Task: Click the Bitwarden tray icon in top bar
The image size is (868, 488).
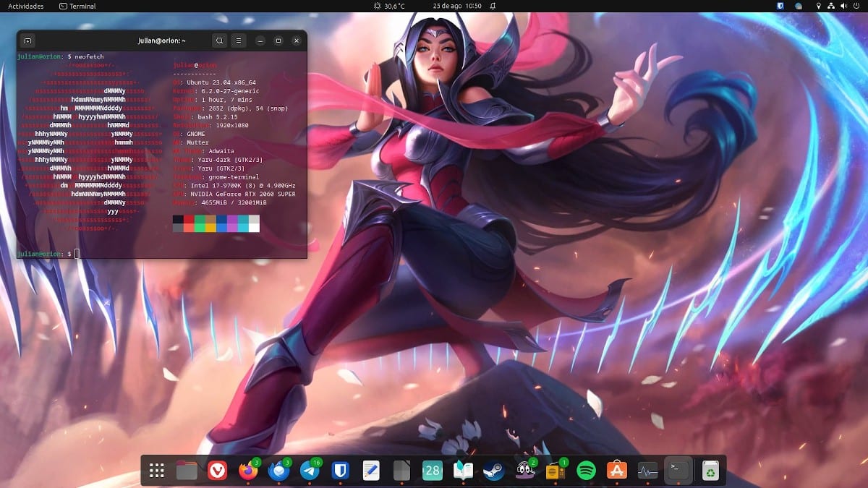Action: click(781, 6)
